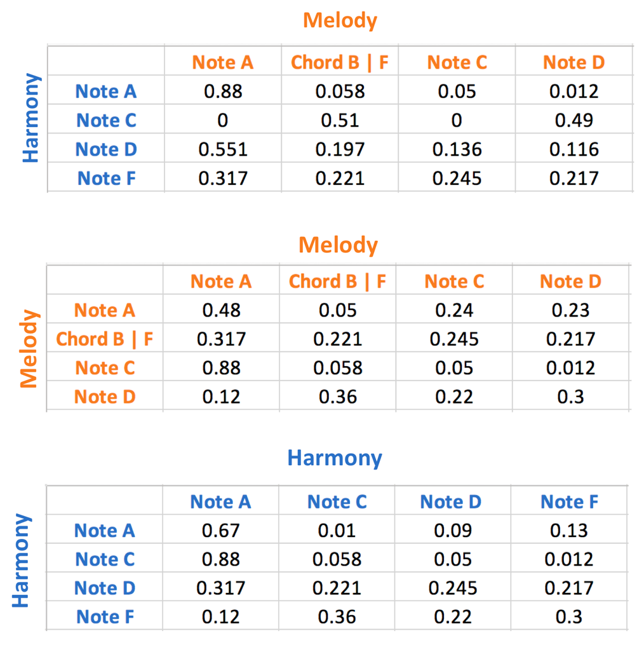The image size is (644, 645).
Task: Click the orange Note C row header
Action: tap(105, 368)
